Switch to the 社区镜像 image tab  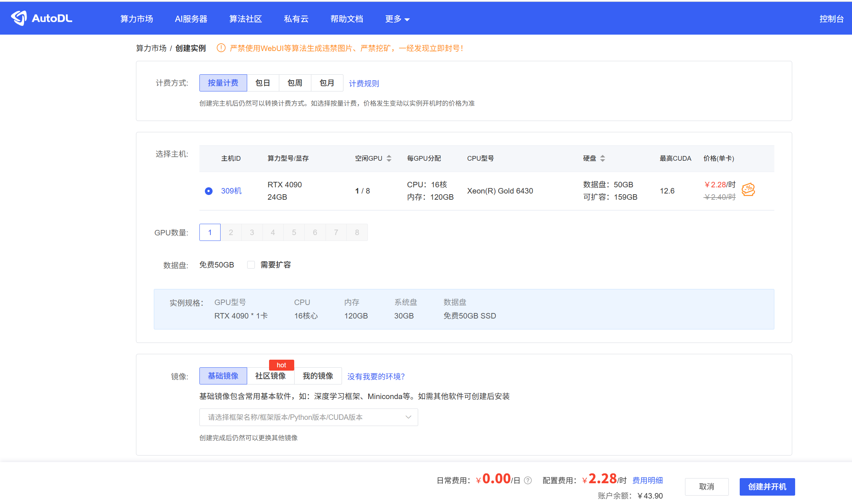tap(271, 376)
